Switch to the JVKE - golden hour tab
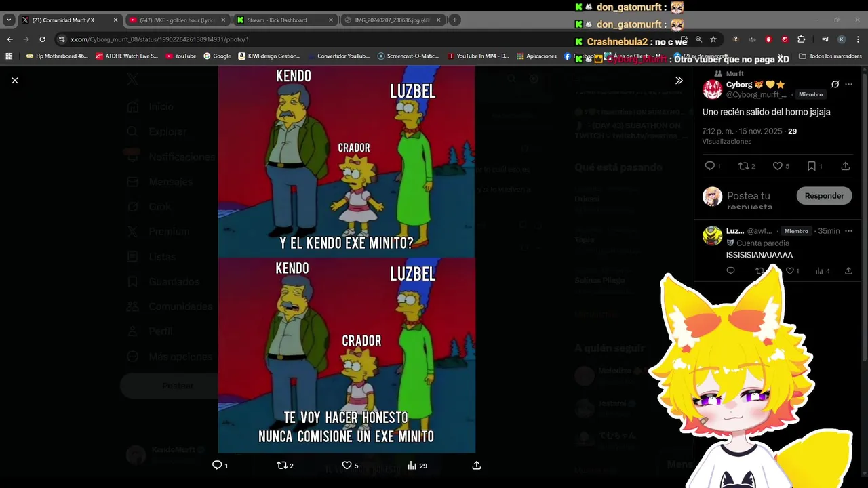868x488 pixels. [176, 20]
